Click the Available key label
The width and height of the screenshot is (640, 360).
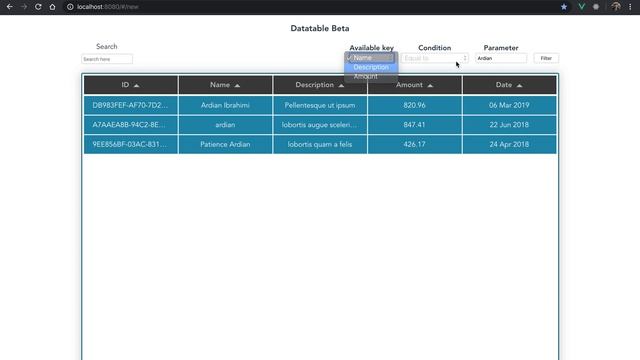(371, 48)
